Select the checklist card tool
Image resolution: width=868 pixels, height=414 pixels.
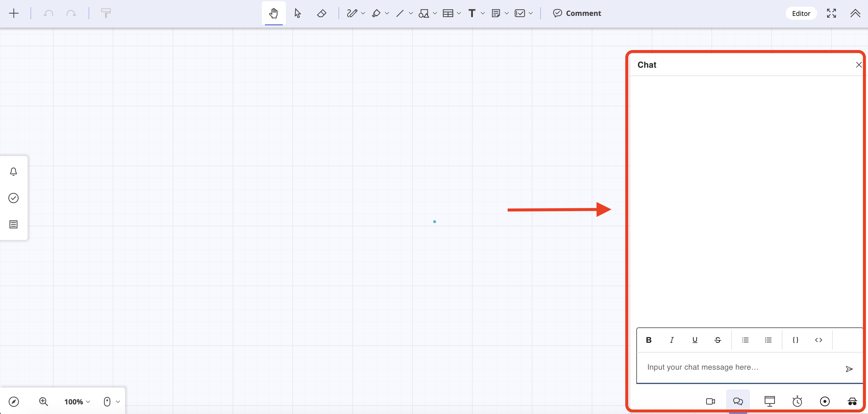pos(520,13)
